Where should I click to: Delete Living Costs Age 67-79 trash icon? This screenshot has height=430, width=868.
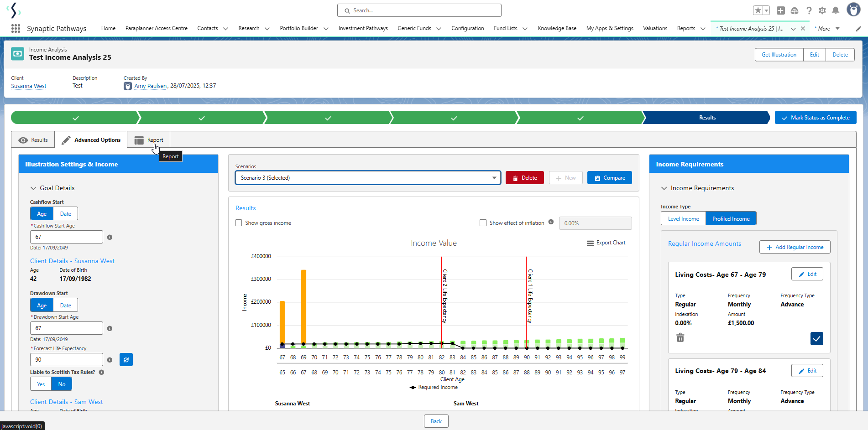680,338
